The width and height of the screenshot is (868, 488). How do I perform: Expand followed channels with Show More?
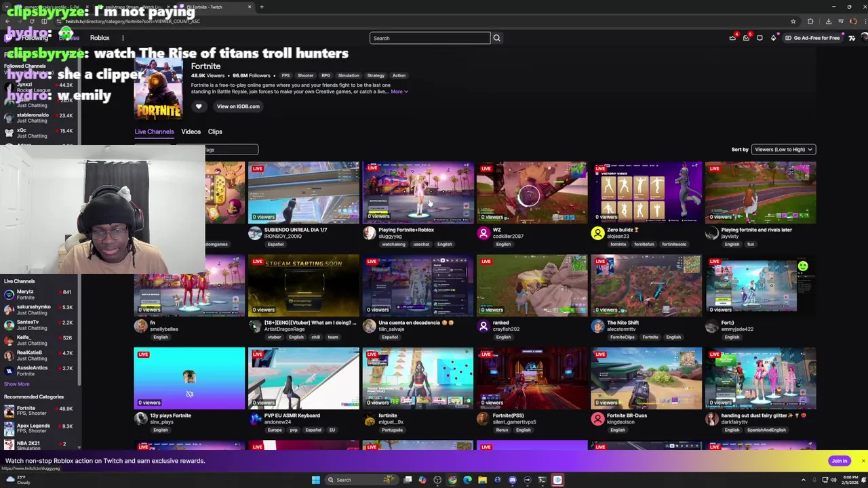(16, 384)
